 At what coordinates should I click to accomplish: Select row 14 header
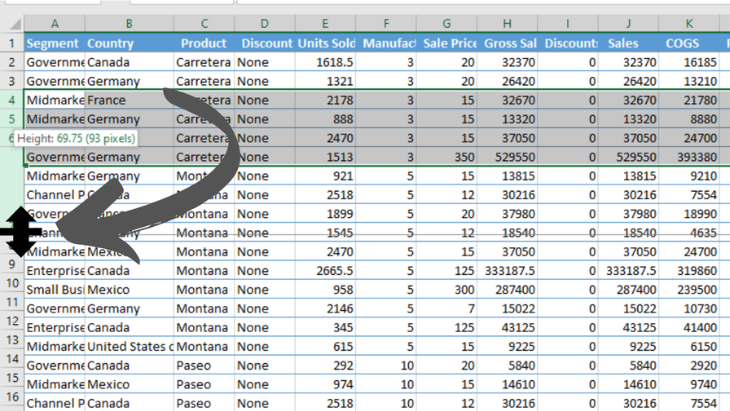[13, 359]
